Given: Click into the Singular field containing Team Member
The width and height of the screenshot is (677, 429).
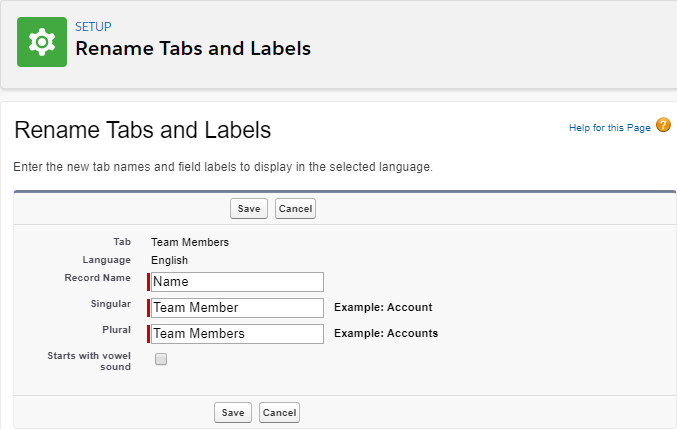Looking at the screenshot, I should point(237,308).
